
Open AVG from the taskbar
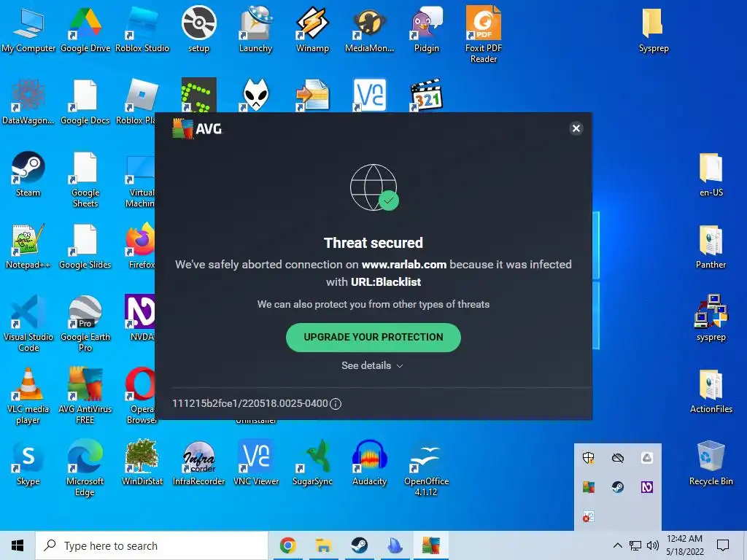430,545
